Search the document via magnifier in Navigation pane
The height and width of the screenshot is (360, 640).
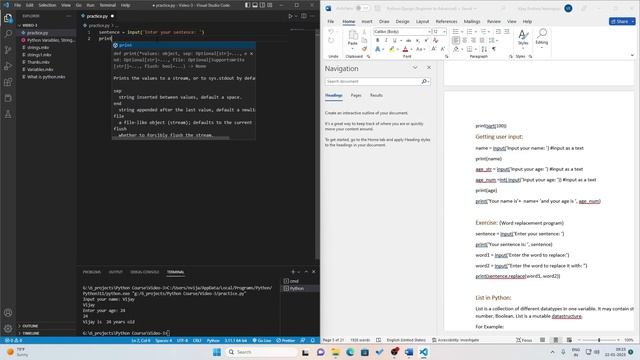pyautogui.click(x=424, y=82)
